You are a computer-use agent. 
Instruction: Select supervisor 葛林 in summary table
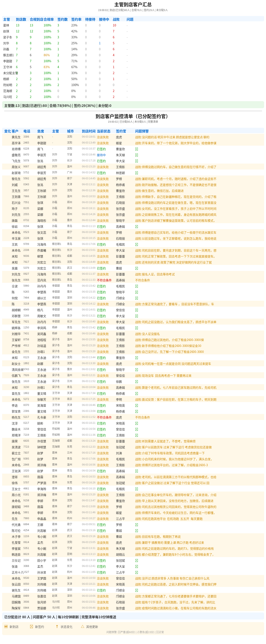click(x=6, y=25)
